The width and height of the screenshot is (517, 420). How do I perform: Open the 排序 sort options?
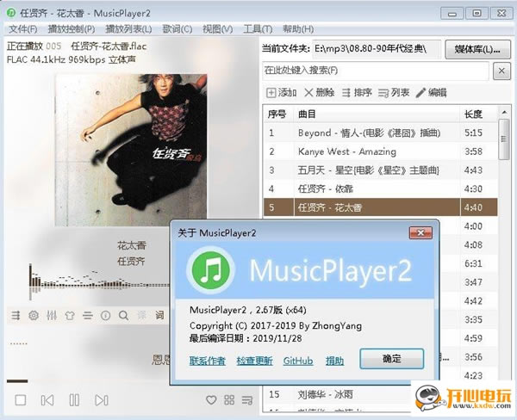click(x=357, y=93)
